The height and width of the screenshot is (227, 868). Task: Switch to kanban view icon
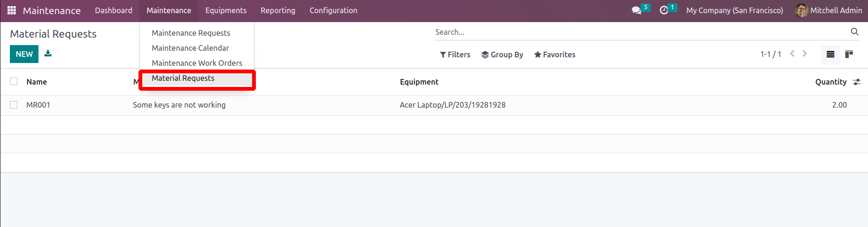(849, 55)
